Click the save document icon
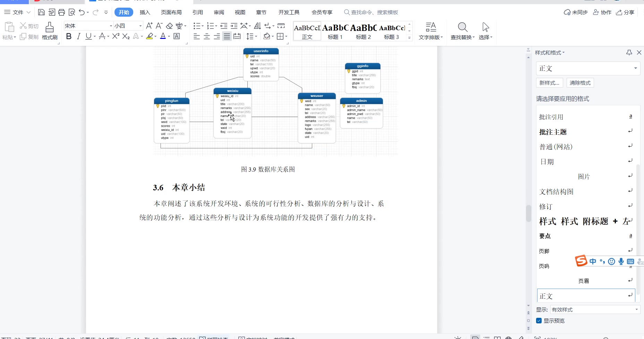Image resolution: width=644 pixels, height=339 pixels. 41,13
